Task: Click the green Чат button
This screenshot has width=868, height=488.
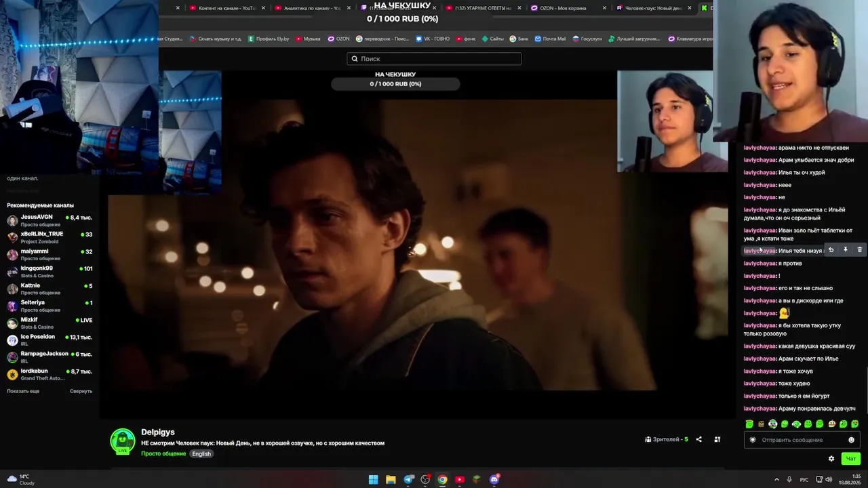Action: click(x=850, y=459)
